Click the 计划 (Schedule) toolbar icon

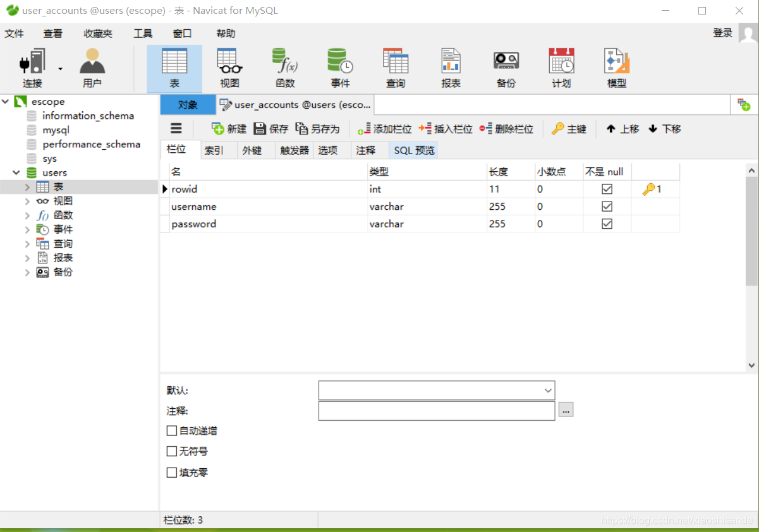[x=561, y=67]
